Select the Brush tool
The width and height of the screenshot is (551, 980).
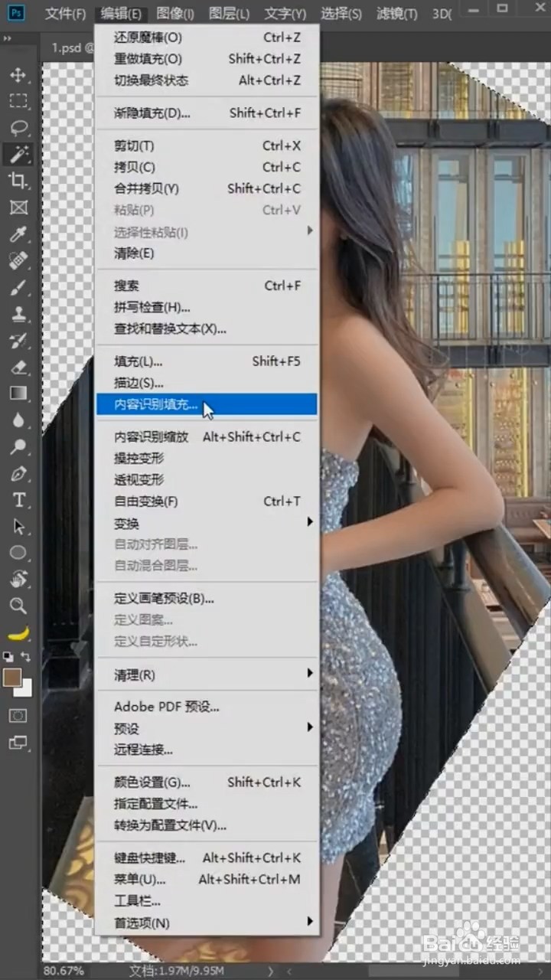pos(18,288)
